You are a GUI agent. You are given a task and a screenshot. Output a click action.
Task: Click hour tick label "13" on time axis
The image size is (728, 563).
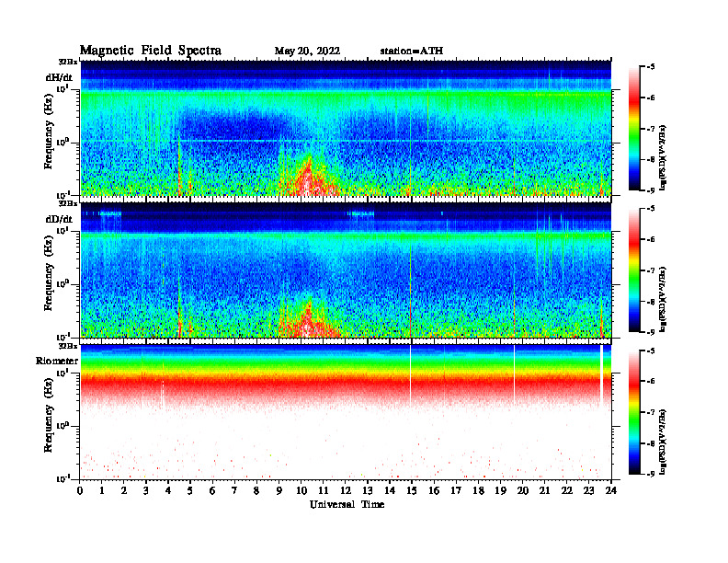pyautogui.click(x=368, y=490)
